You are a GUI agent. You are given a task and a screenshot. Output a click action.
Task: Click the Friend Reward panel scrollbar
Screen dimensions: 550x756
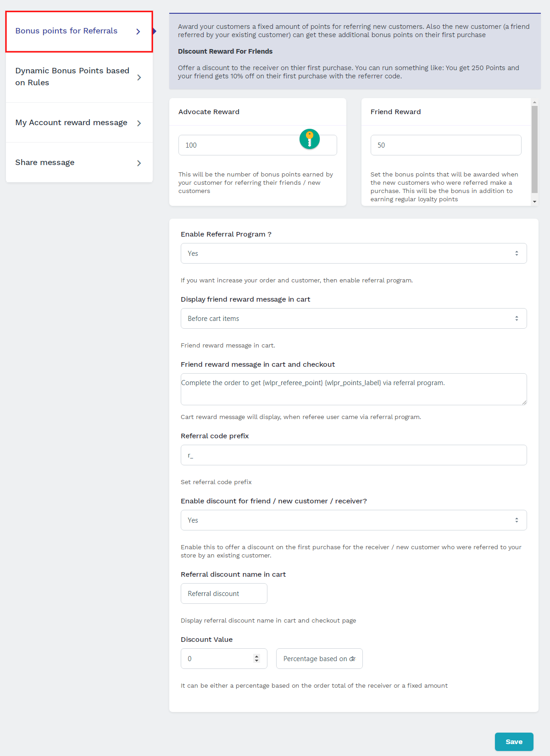click(x=534, y=149)
